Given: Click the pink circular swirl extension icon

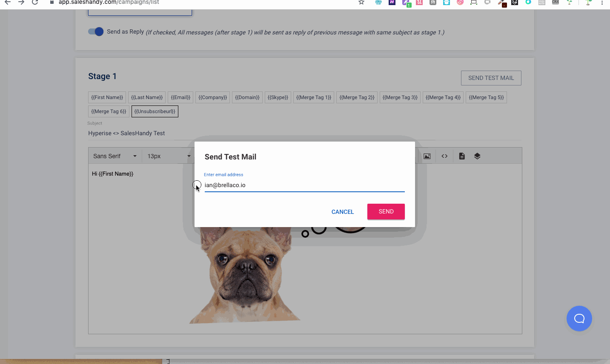Looking at the screenshot, I should (460, 2).
